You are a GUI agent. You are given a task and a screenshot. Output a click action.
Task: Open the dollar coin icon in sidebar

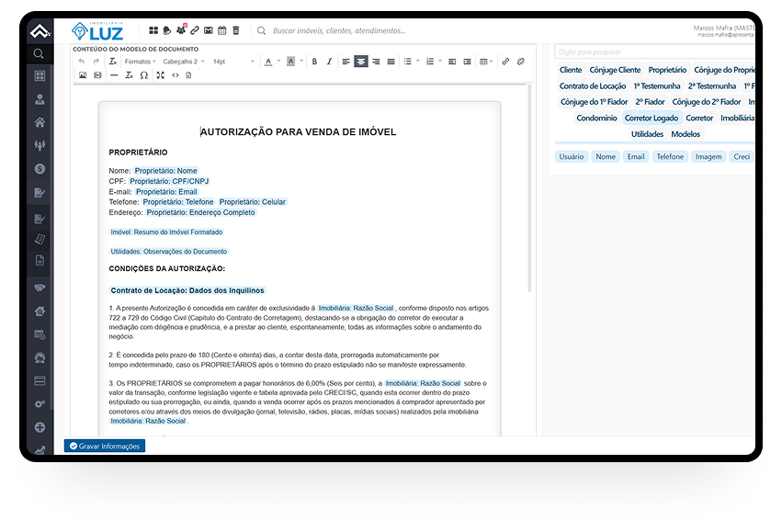(40, 169)
